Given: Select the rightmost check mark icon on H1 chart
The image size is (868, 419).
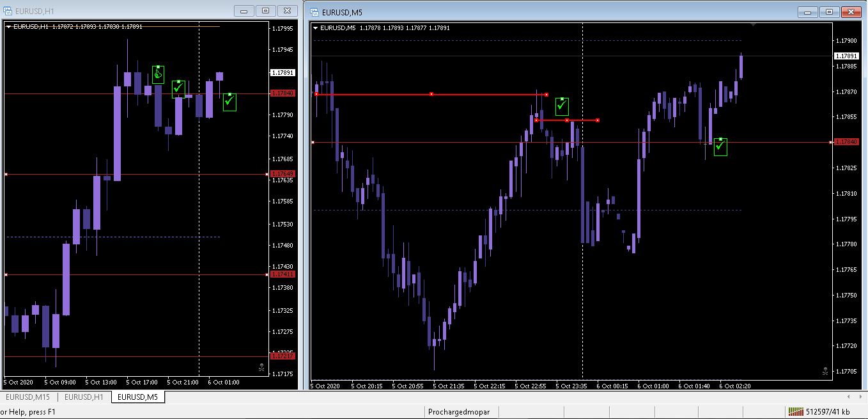Looking at the screenshot, I should click(x=229, y=102).
